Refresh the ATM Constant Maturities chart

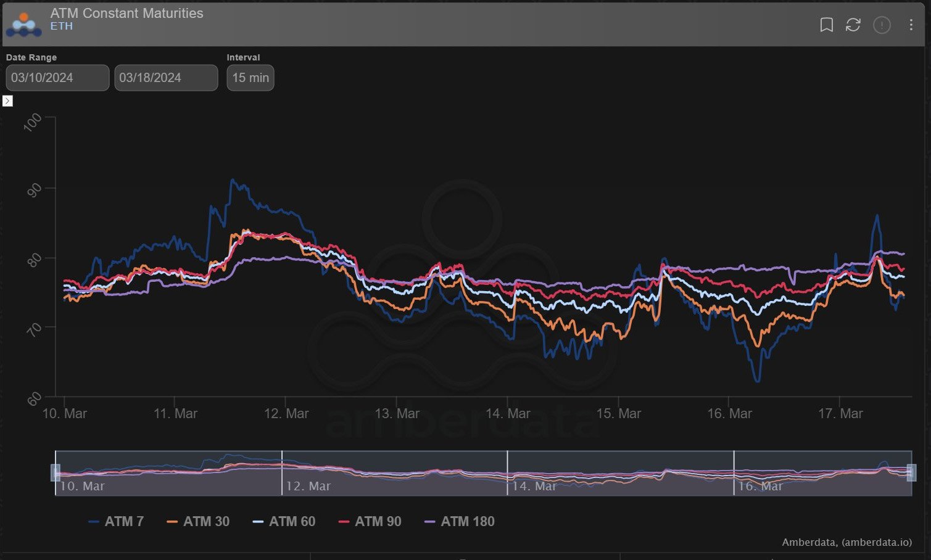(x=853, y=25)
